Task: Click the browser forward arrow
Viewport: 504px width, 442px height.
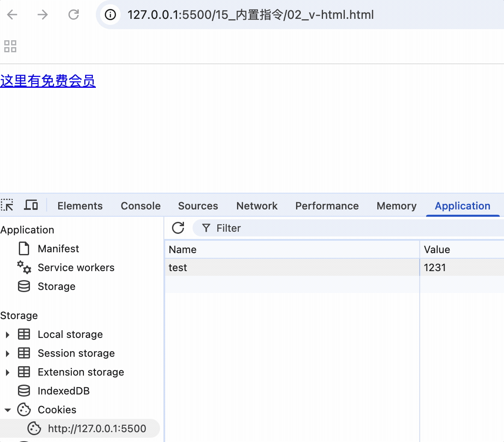Action: 43,15
